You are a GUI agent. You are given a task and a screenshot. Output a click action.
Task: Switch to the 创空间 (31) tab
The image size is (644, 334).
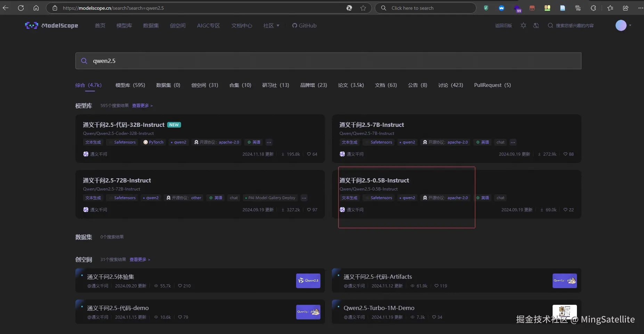[205, 85]
